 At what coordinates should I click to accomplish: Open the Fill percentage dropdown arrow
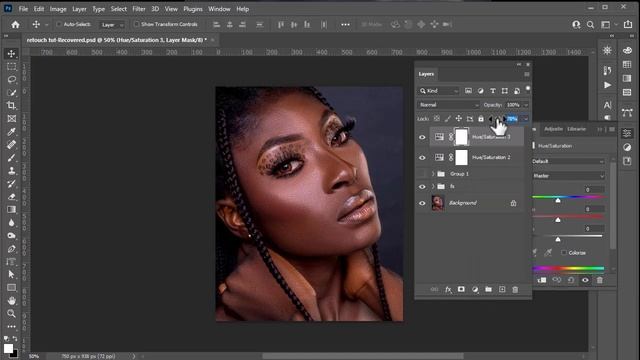pyautogui.click(x=526, y=119)
